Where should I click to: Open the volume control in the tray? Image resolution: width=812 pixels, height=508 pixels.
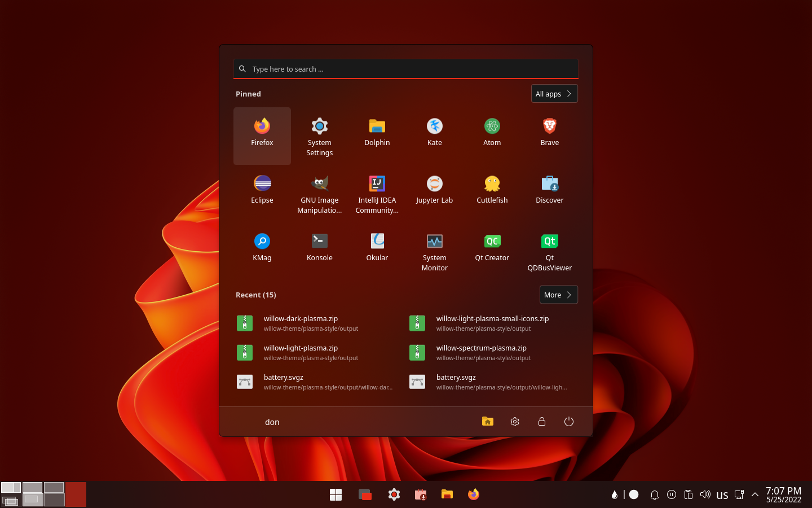705,494
